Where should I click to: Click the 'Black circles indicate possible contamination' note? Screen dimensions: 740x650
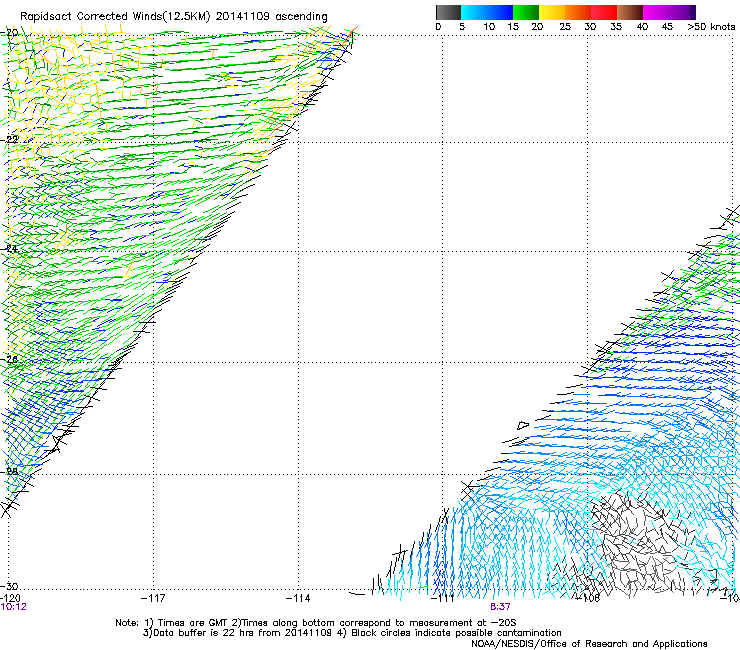(x=456, y=633)
